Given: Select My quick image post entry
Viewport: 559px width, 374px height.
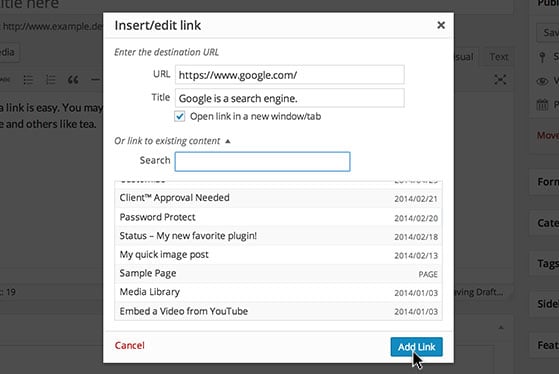Looking at the screenshot, I should [x=278, y=255].
